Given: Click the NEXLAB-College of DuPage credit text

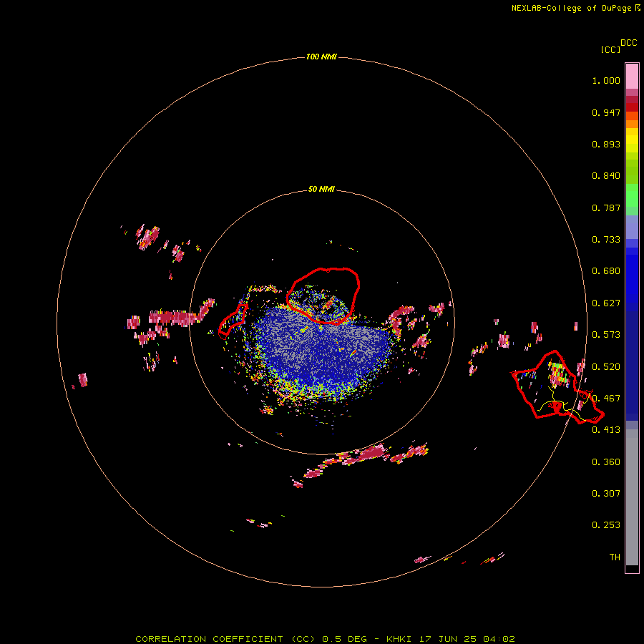Looking at the screenshot, I should pyautogui.click(x=571, y=8).
